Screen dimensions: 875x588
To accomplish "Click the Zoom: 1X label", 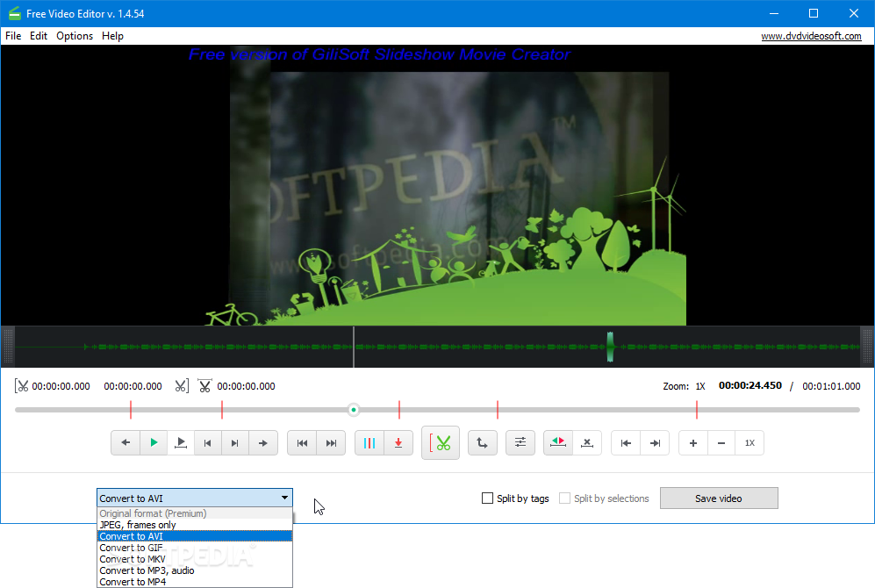I will [685, 386].
